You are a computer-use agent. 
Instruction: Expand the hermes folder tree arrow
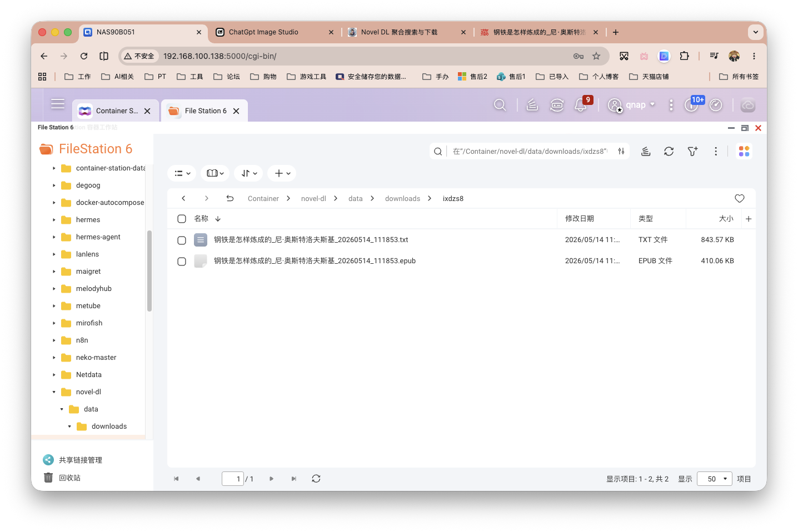[x=54, y=220]
